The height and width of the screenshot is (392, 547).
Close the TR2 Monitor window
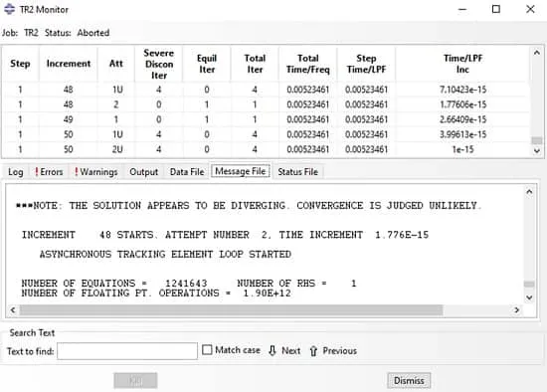click(530, 9)
